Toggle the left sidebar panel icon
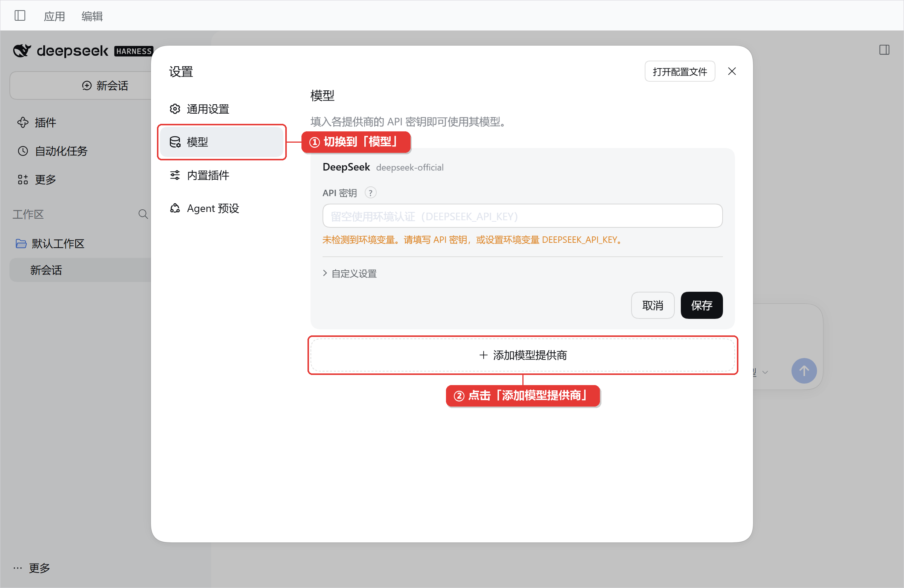The image size is (904, 588). 20,15
